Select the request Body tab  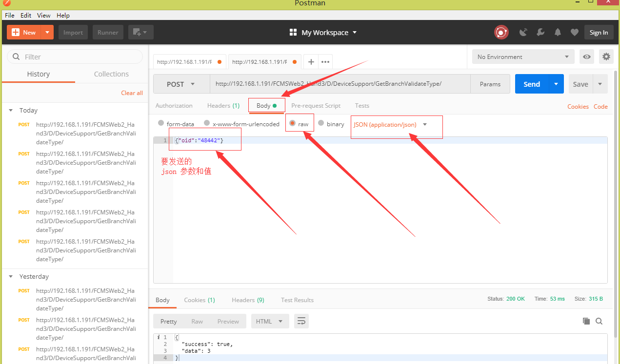[266, 106]
